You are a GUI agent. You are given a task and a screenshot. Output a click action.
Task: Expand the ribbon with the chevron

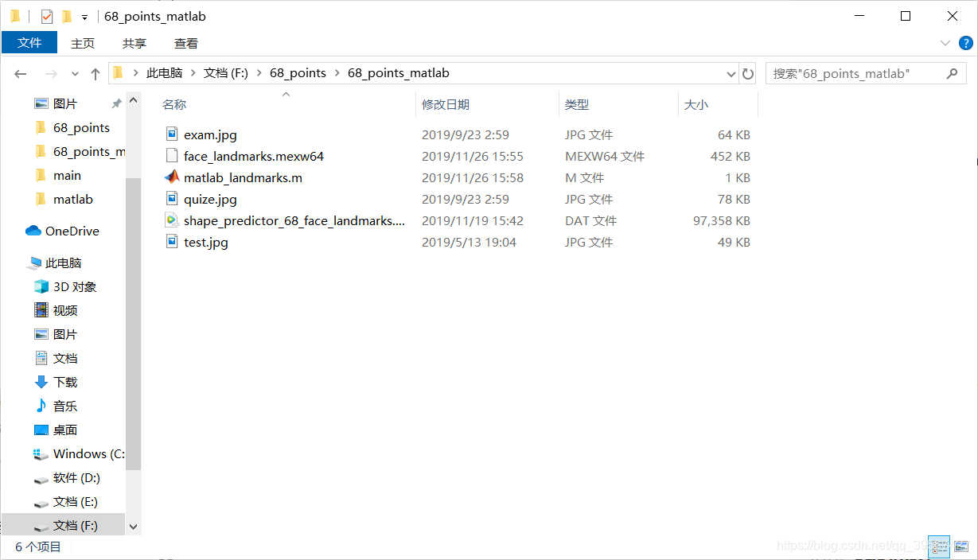[x=945, y=43]
